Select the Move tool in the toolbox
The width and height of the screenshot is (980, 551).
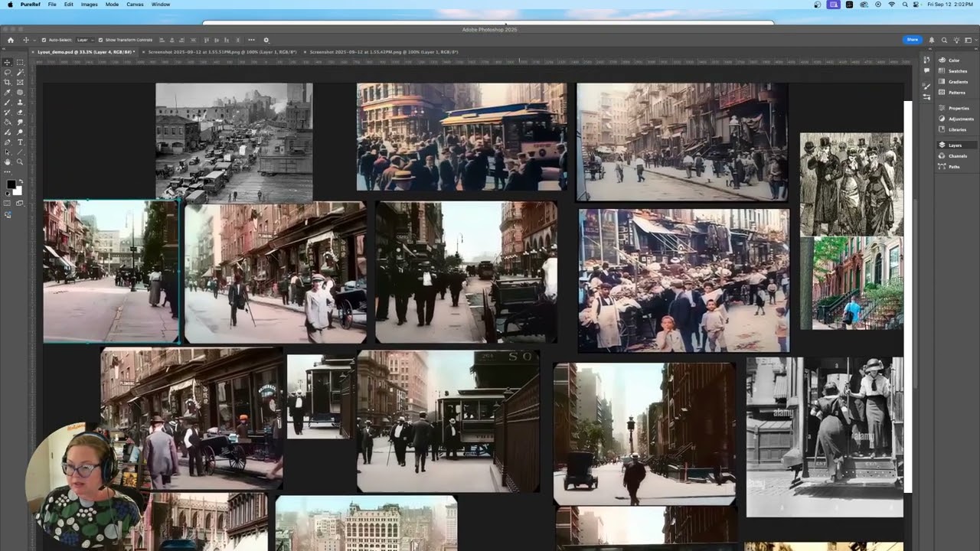coord(7,63)
